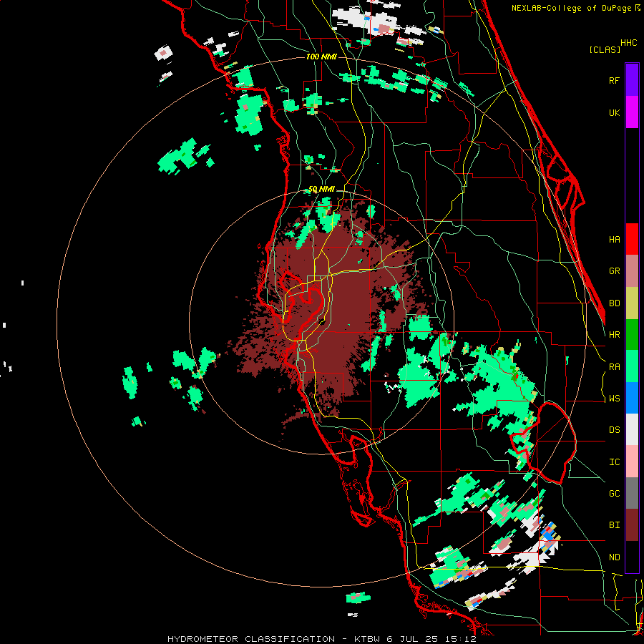This screenshot has height=644, width=644.
Task: Select the GR graupel legend color
Action: (x=632, y=271)
